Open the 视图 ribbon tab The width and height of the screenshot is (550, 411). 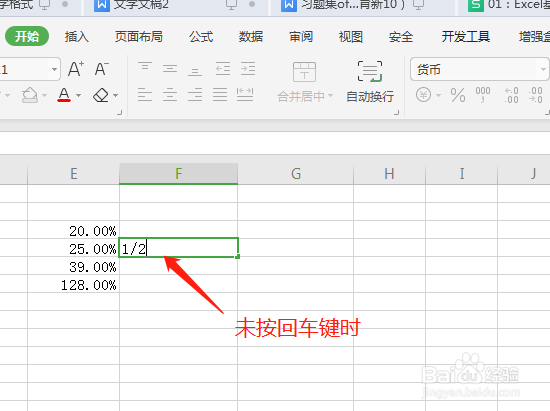tap(351, 36)
